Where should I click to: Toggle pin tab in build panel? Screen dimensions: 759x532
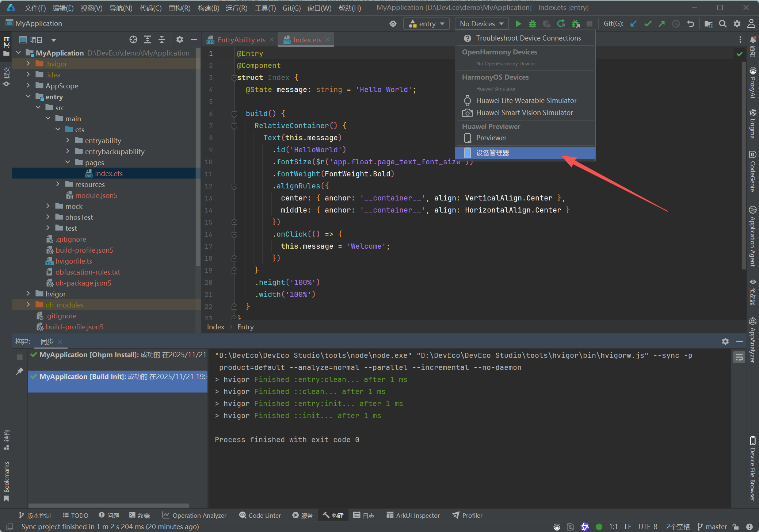(x=20, y=371)
